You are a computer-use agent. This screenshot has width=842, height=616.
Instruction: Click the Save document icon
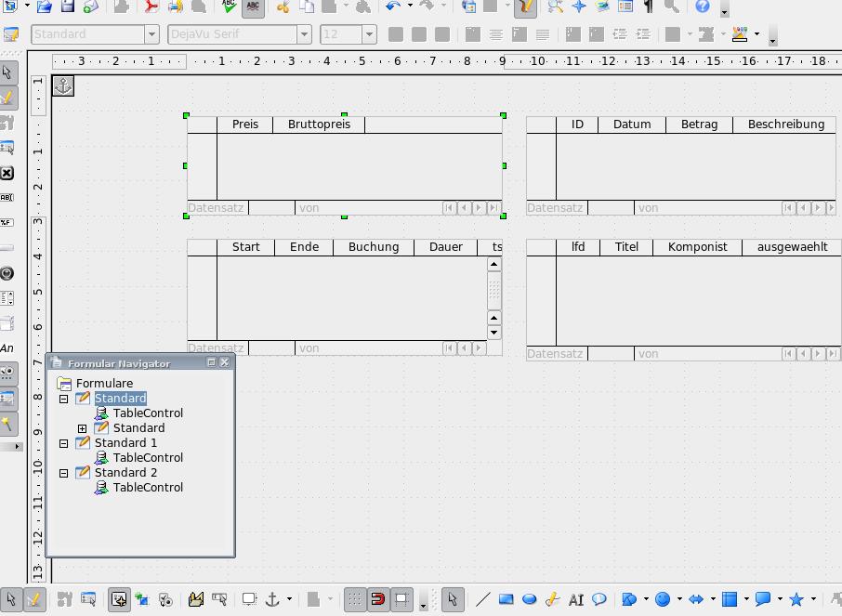[67, 7]
